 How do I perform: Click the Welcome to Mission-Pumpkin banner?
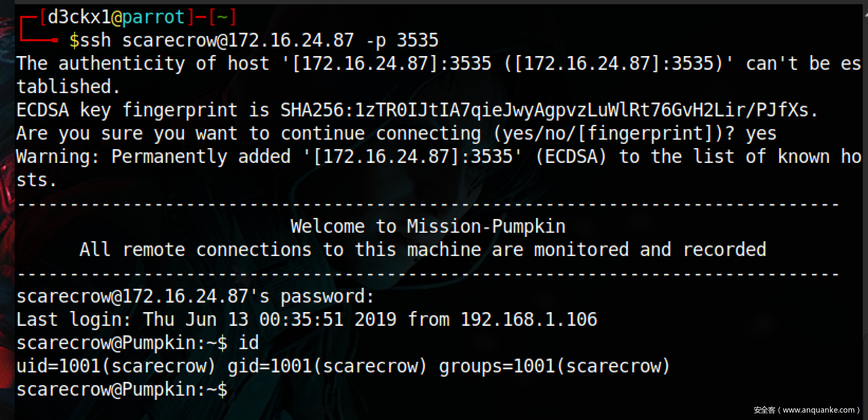click(428, 226)
